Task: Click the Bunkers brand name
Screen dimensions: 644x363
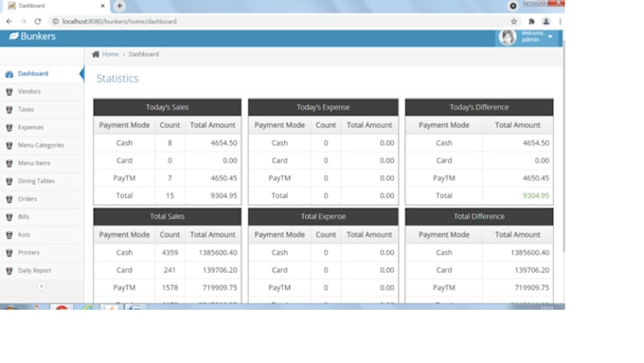Action: pyautogui.click(x=38, y=36)
